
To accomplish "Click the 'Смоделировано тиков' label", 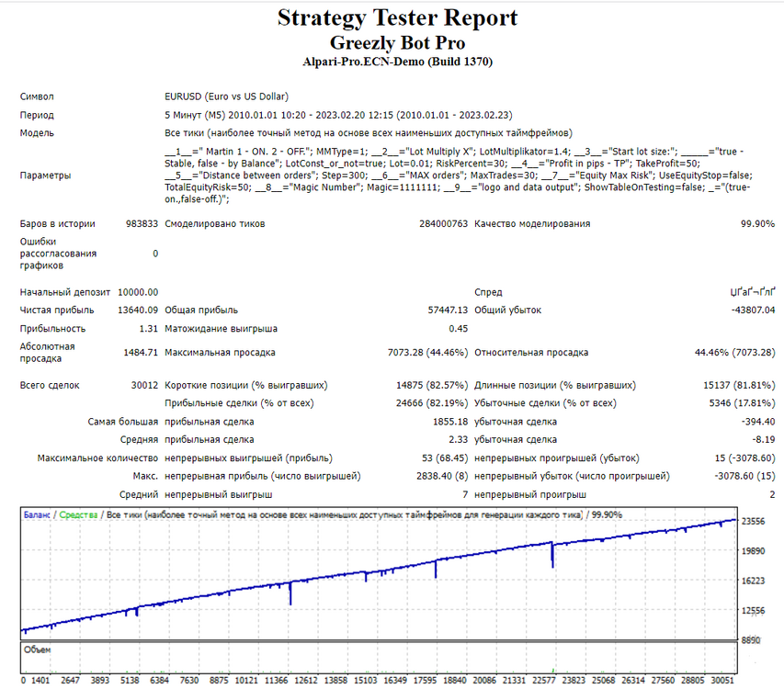I will click(x=215, y=224).
